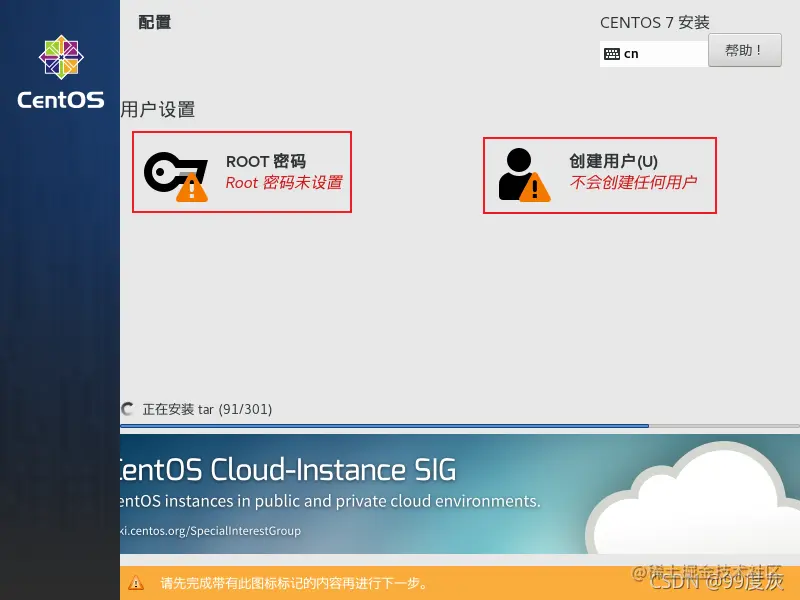The height and width of the screenshot is (600, 800).
Task: Click the 'Root 密码未设置' warning text
Action: [284, 183]
